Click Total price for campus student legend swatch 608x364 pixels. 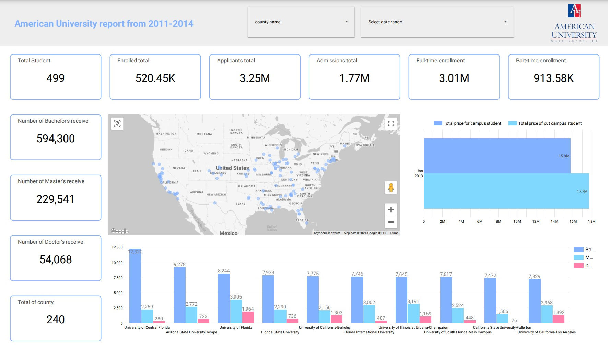click(x=438, y=123)
